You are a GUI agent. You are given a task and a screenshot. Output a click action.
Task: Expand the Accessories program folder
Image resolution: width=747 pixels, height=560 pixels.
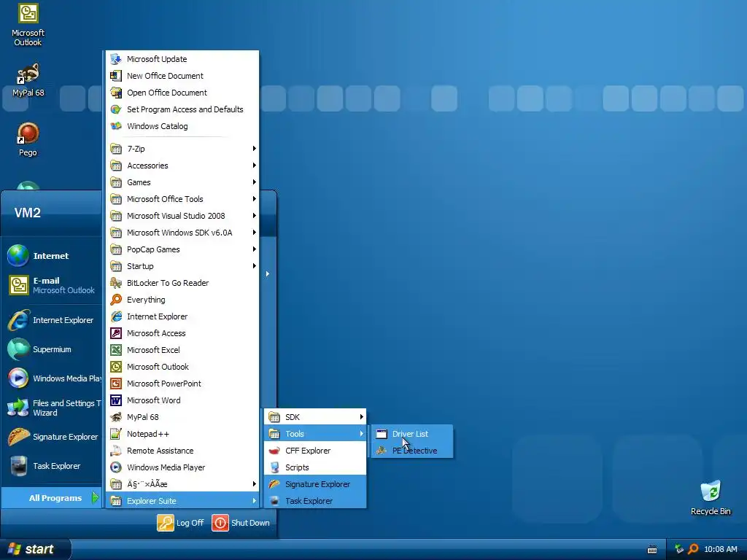click(183, 166)
